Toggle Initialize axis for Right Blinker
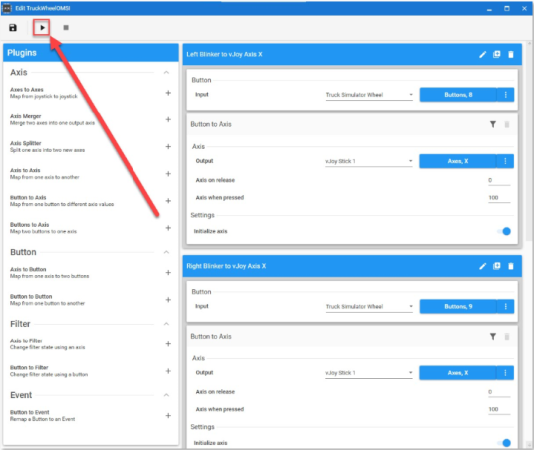Screen dimensions: 534x450 (x=504, y=443)
